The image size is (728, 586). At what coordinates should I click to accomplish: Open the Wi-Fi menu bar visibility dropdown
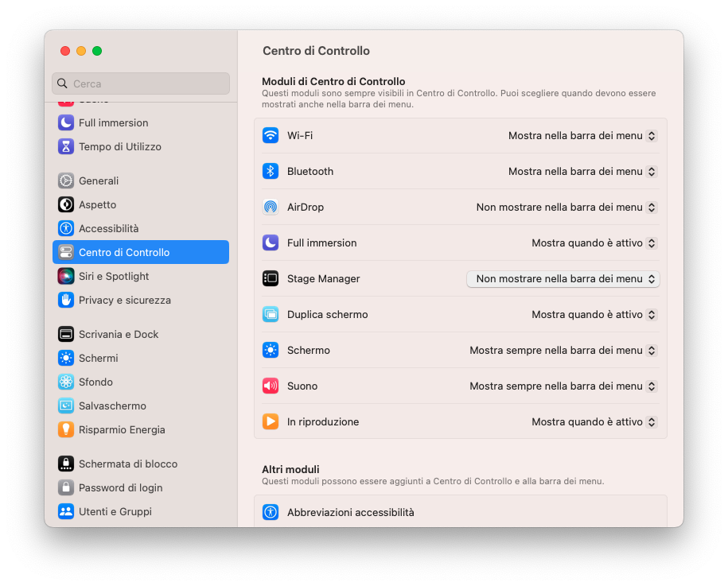582,135
